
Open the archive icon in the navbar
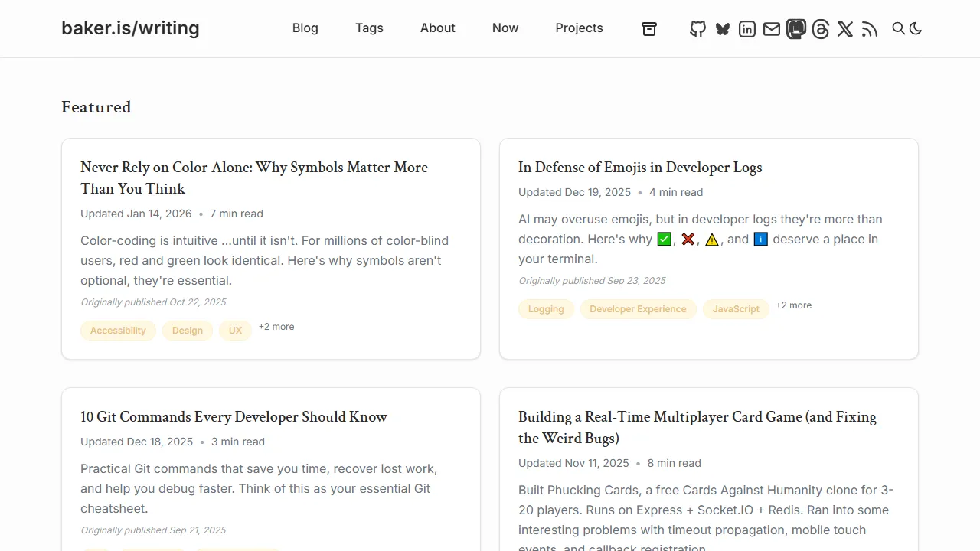(648, 28)
